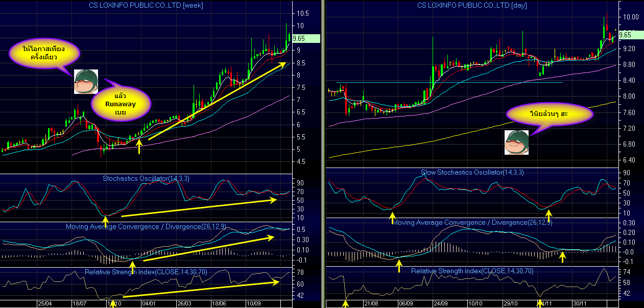Click the 0.5 level on weekly MACD axis
The width and height of the screenshot is (644, 308).
point(300,230)
